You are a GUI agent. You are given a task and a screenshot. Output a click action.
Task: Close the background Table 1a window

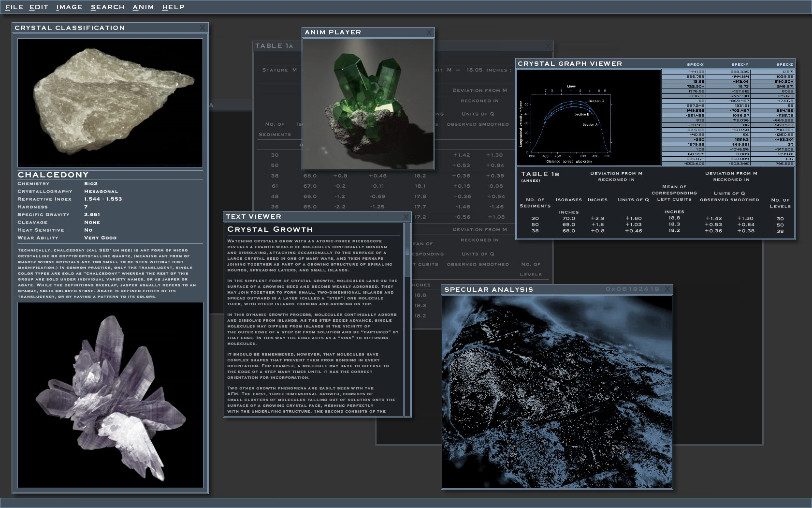tap(548, 46)
